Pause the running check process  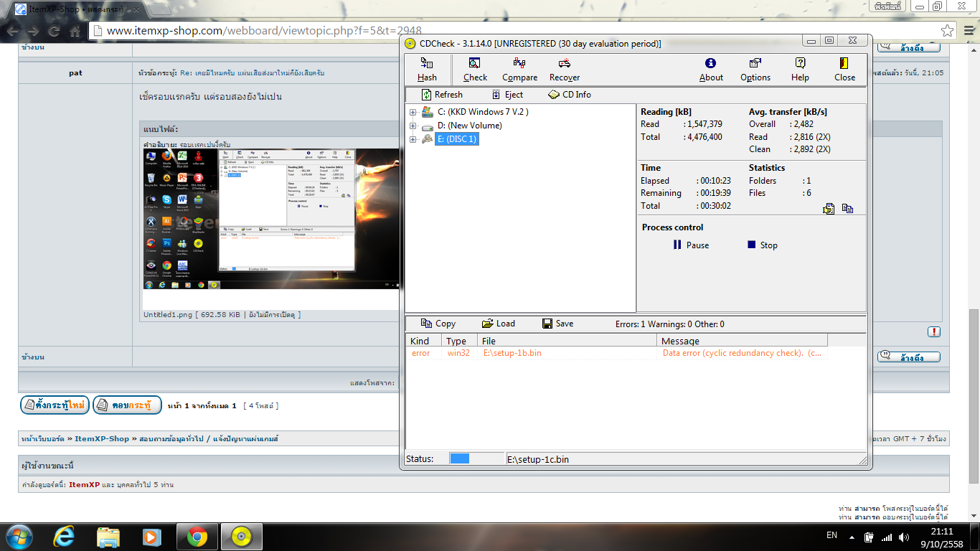tap(691, 245)
